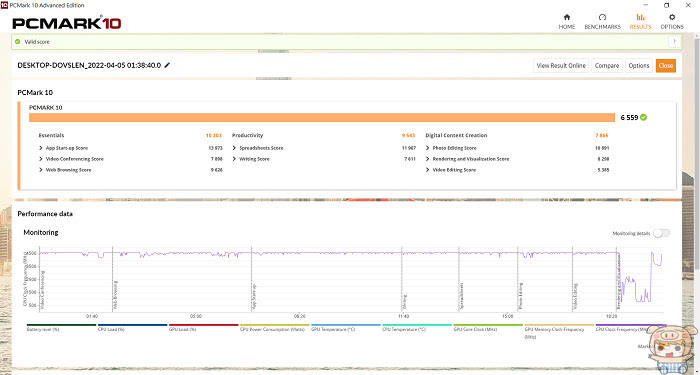Select the CPU Load legend color bar

pyautogui.click(x=133, y=325)
